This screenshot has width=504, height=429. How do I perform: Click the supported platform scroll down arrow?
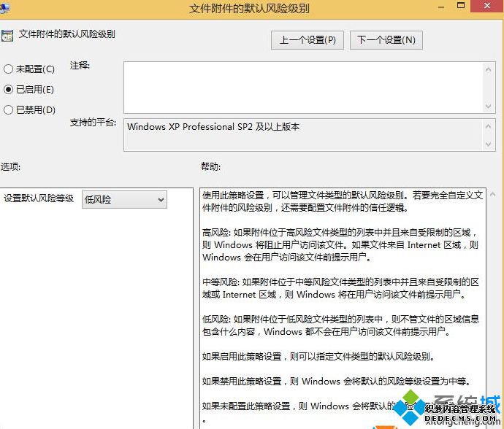tap(488, 144)
